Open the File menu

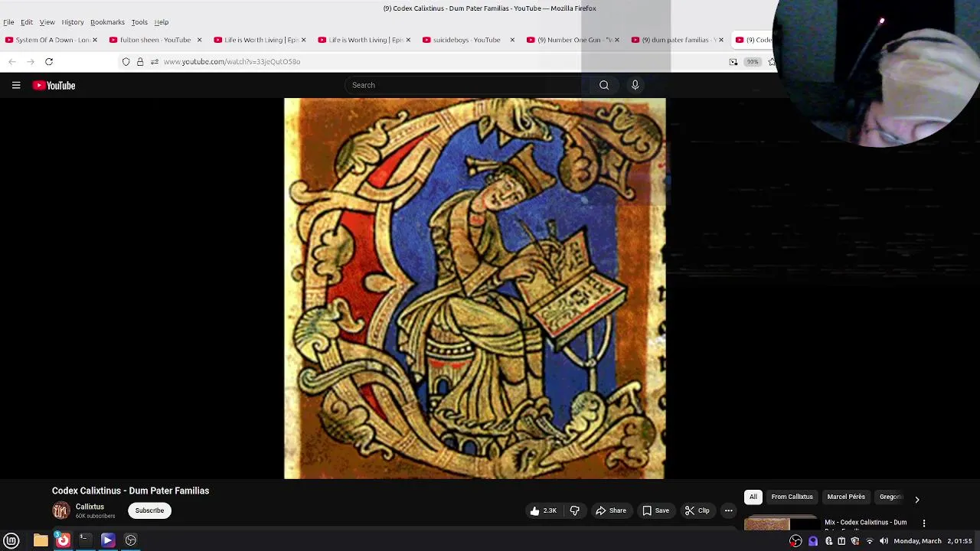coord(8,22)
